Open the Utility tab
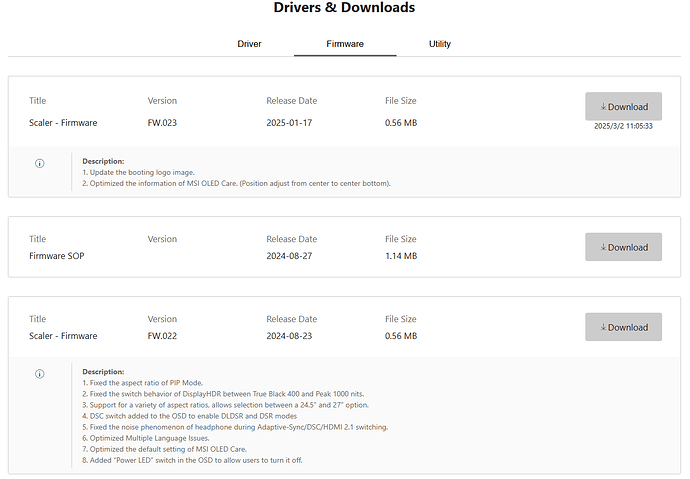 [440, 44]
